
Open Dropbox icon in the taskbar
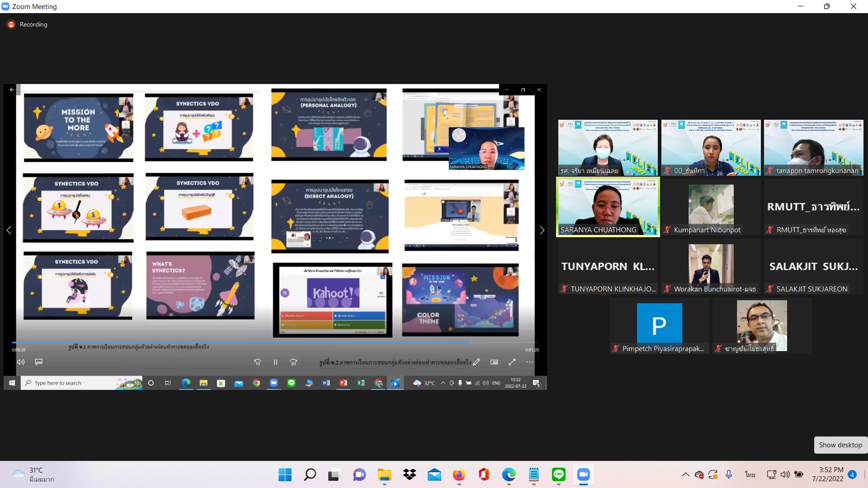[410, 474]
